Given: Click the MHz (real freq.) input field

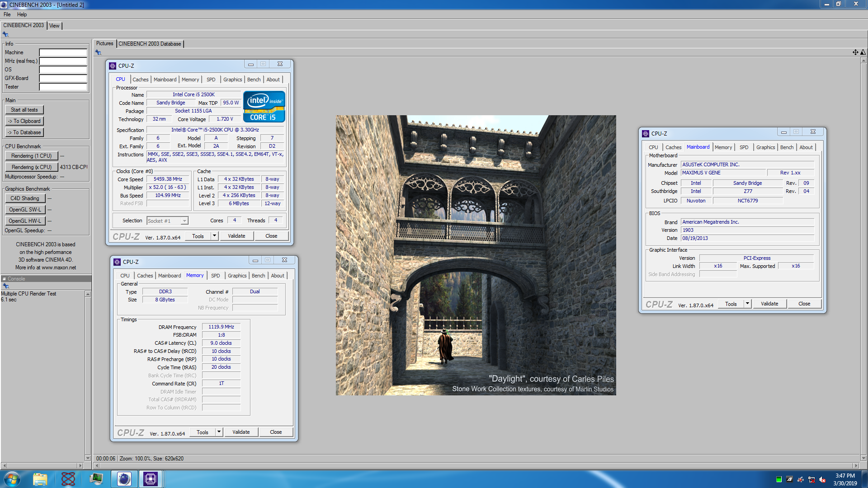Looking at the screenshot, I should click(x=63, y=61).
